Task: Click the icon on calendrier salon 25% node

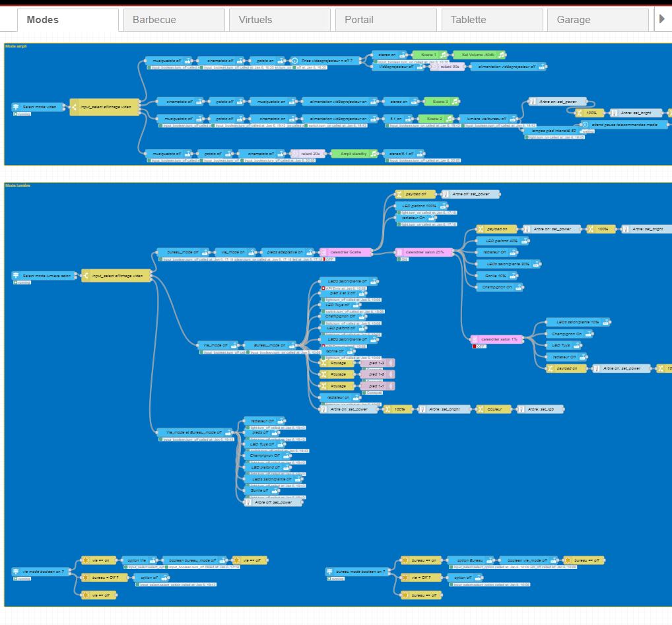Action: click(x=399, y=252)
